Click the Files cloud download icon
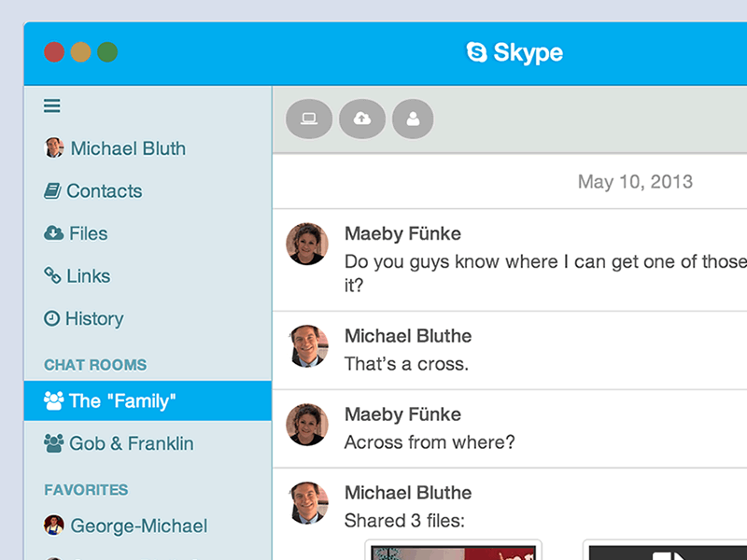747x560 pixels. click(54, 233)
